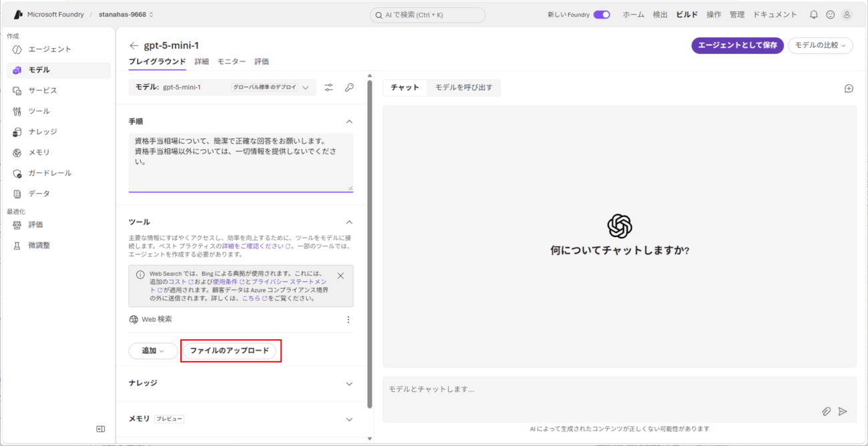
Task: Expand the メモリ section
Action: coord(349,419)
